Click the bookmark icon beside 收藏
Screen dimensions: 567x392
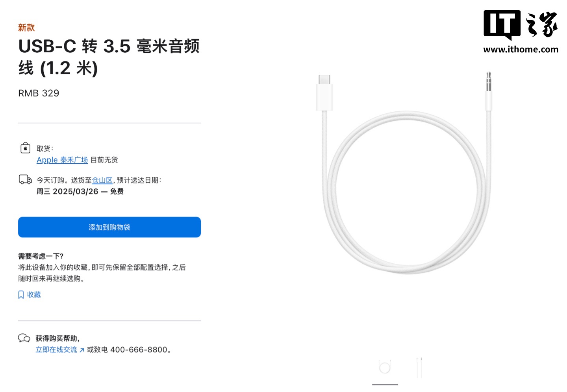(21, 295)
